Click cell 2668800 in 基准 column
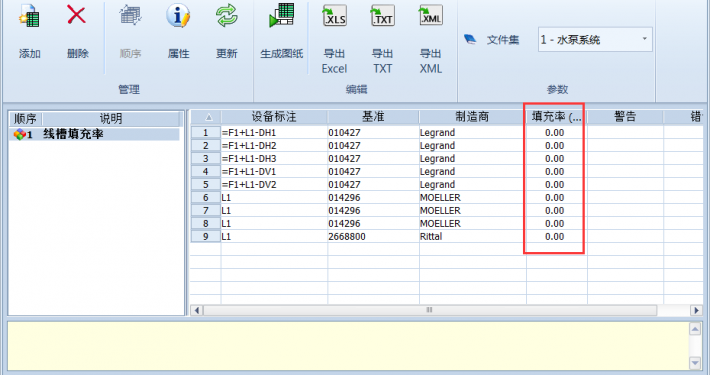This screenshot has height=375, width=710. (373, 237)
